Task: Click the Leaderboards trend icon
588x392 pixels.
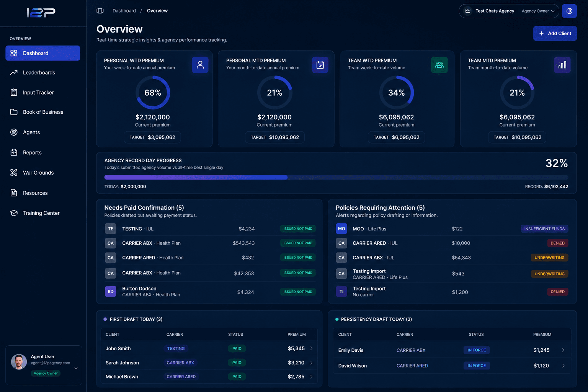Action: pos(14,72)
